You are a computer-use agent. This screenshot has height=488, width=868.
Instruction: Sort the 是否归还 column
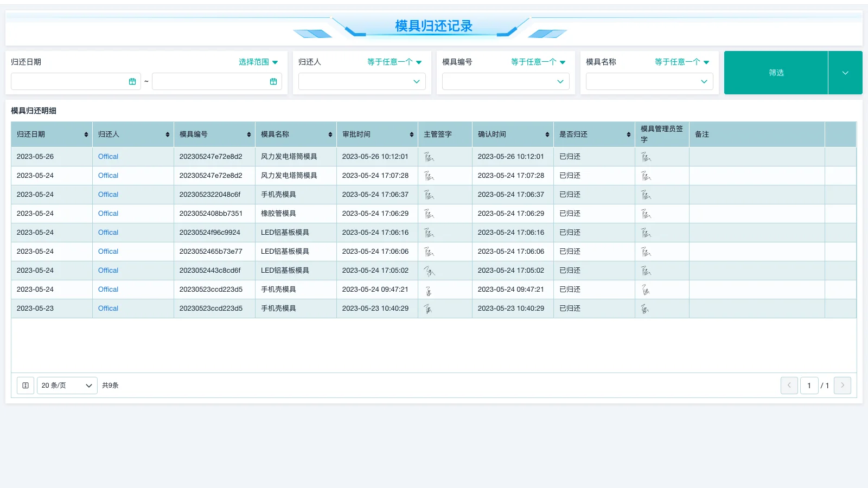627,134
